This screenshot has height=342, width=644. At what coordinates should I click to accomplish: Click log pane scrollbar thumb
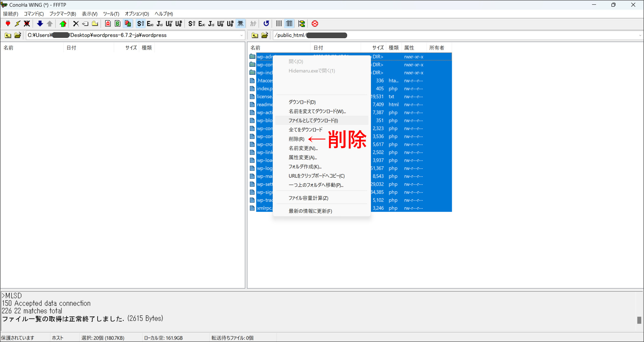pyautogui.click(x=639, y=320)
